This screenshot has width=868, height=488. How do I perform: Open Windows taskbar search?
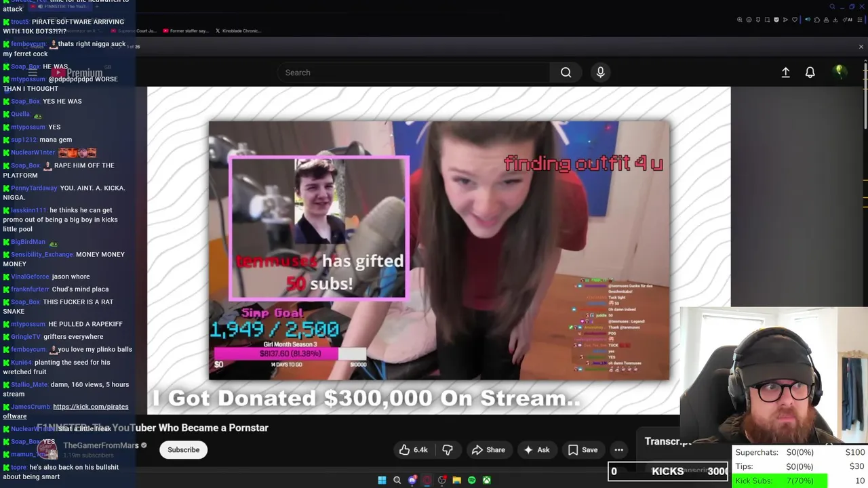[397, 481]
